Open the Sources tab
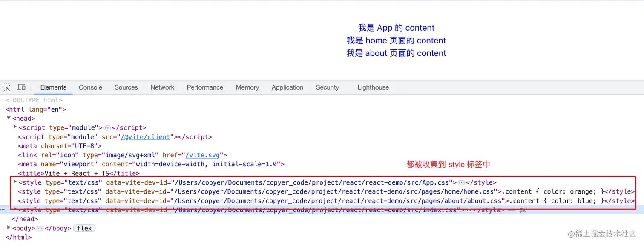 pyautogui.click(x=126, y=87)
